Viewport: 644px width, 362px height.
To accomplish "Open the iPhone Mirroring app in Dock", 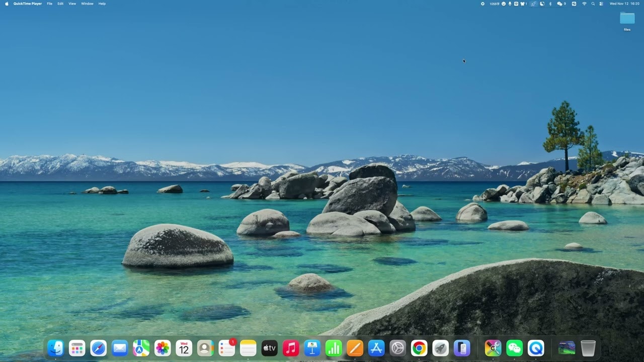I will pyautogui.click(x=462, y=348).
